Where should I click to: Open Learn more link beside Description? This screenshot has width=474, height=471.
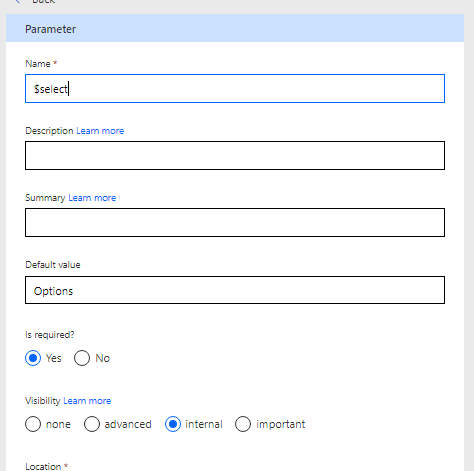click(100, 131)
